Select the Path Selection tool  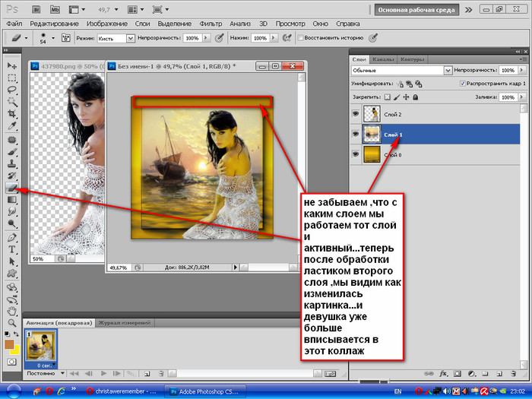12,261
